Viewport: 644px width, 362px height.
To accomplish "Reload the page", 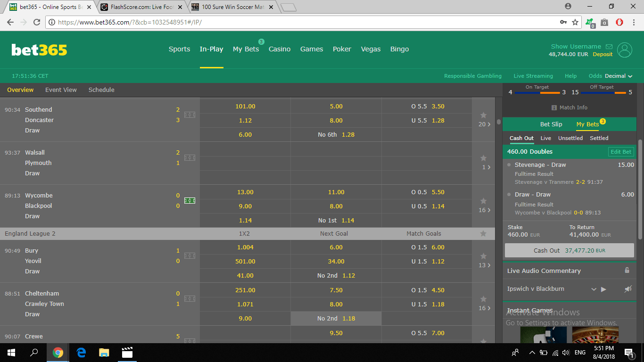I will 37,22.
